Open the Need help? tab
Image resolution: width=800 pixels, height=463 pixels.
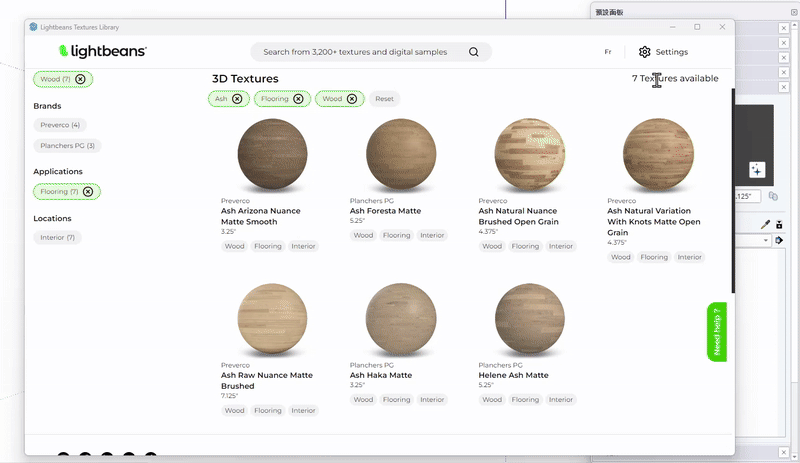(717, 332)
